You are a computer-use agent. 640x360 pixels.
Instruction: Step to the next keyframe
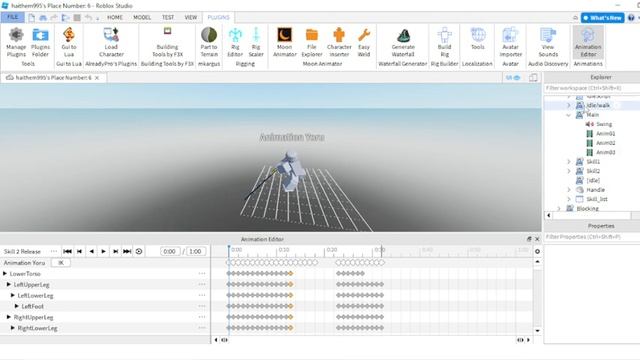[x=116, y=251]
